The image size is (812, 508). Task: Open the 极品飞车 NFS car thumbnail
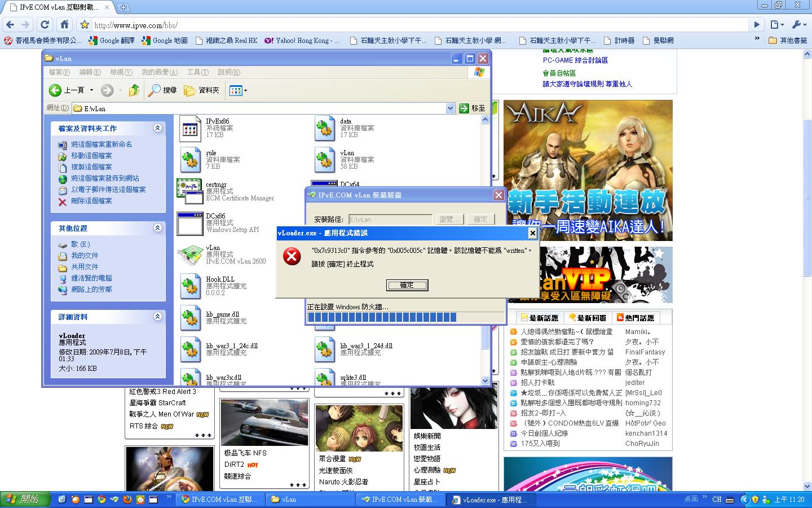[x=264, y=422]
